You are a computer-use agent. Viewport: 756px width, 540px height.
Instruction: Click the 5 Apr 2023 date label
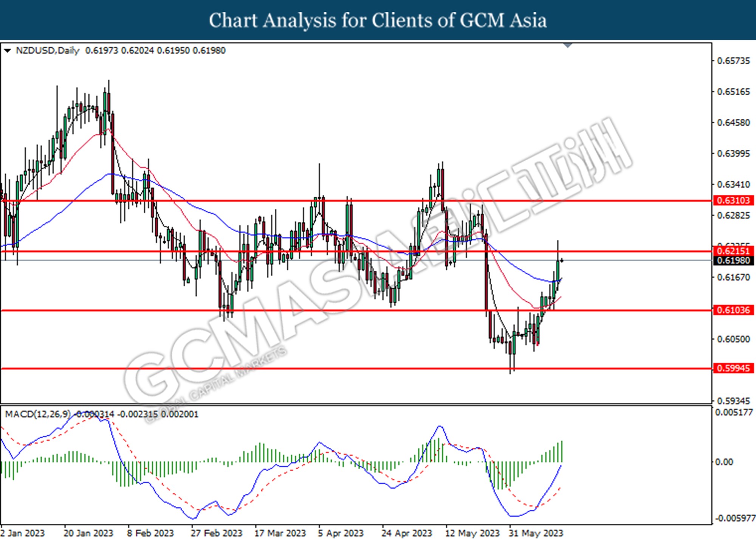pos(341,533)
